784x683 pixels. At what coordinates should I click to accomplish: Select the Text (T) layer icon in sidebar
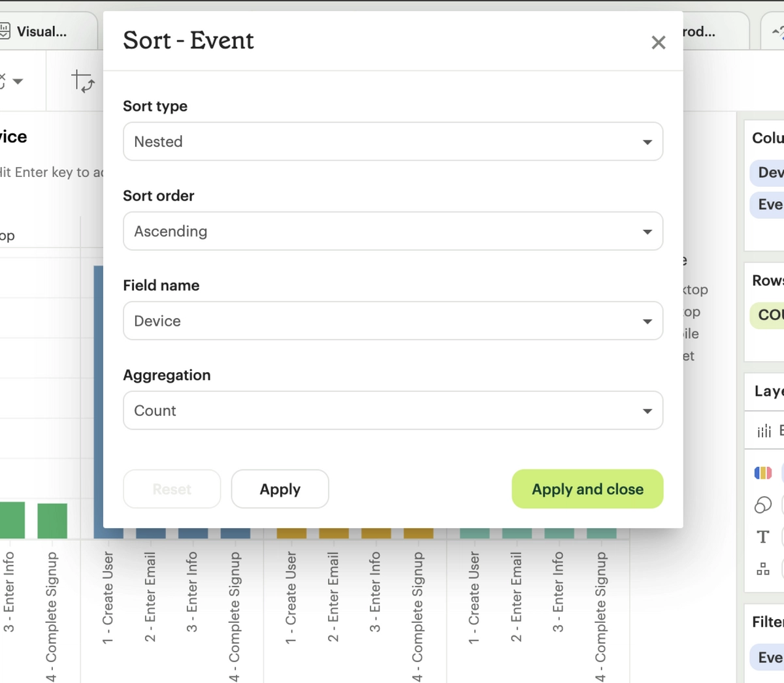coord(762,537)
